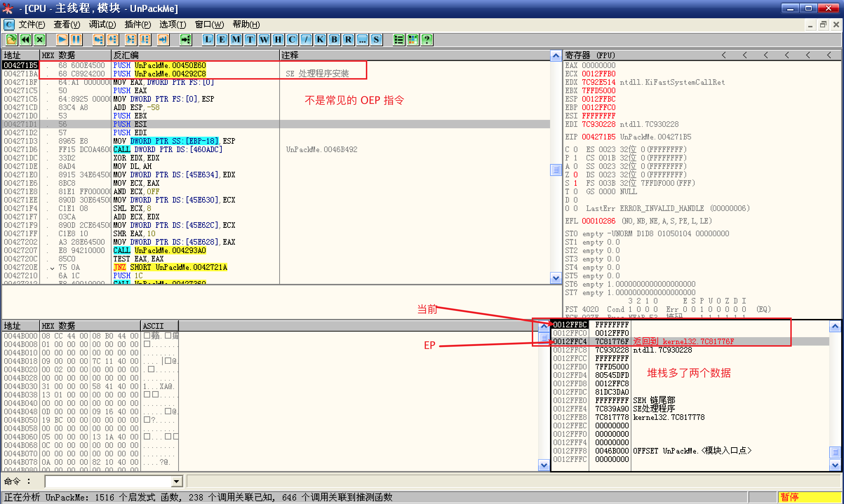Select the PUSH ESI disassembly line
The height and width of the screenshot is (504, 844).
130,124
